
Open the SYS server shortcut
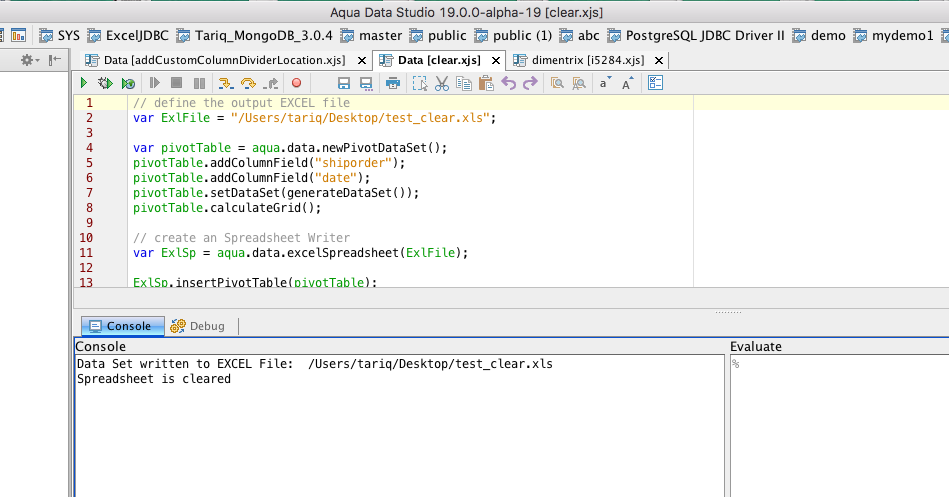point(59,36)
